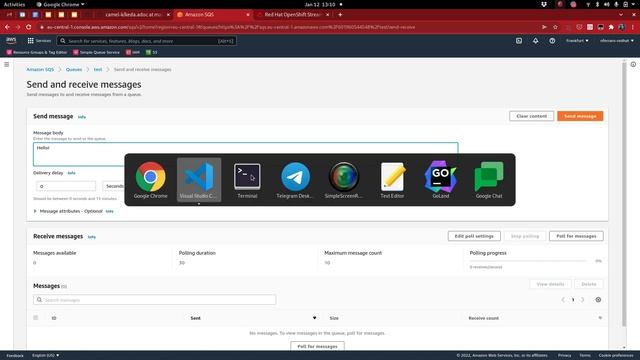Viewport: 640px width, 360px height.
Task: Open Google Chrome app menu in top bar
Action: pos(60,4)
